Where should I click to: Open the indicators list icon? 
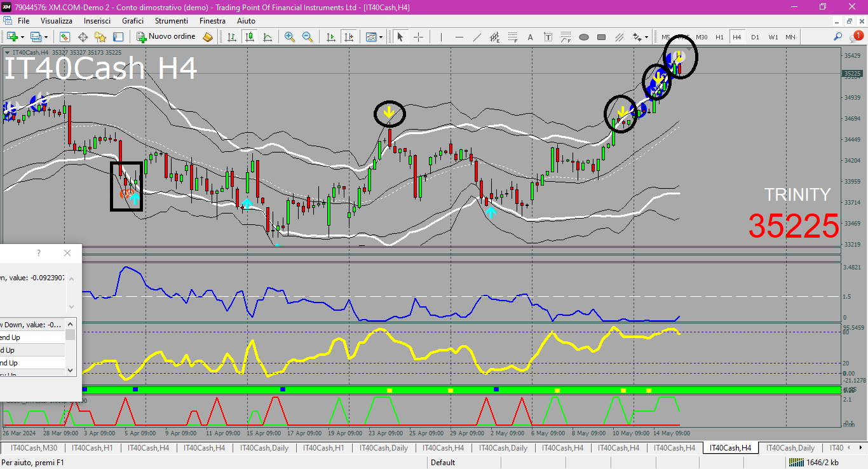pos(371,37)
